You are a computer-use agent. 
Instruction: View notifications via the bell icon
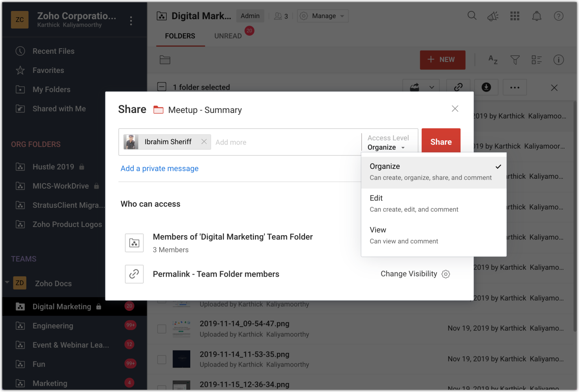click(x=537, y=16)
